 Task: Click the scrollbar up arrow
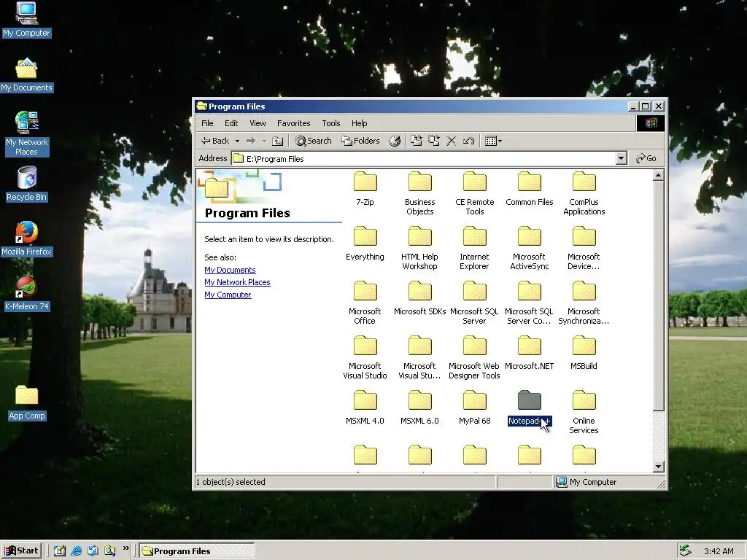pyautogui.click(x=659, y=175)
